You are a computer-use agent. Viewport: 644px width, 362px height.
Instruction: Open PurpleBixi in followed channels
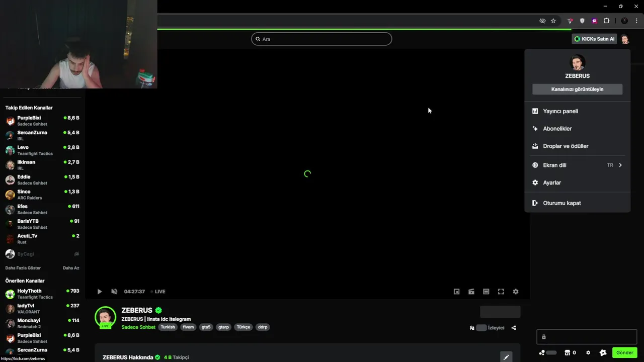point(42,121)
